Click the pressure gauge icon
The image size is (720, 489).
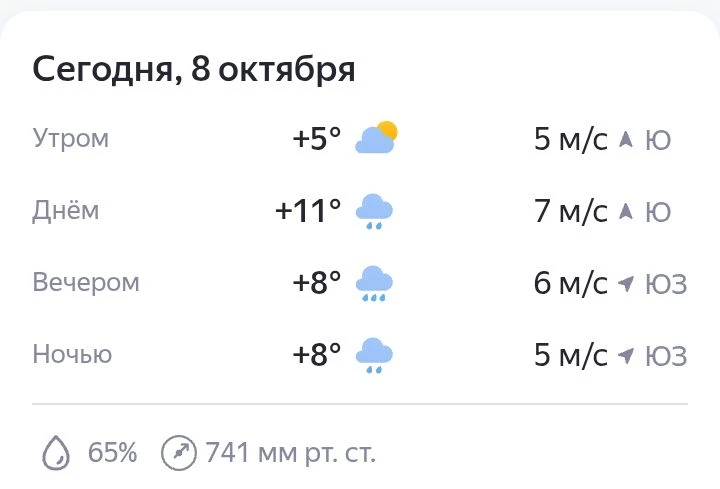click(x=179, y=453)
